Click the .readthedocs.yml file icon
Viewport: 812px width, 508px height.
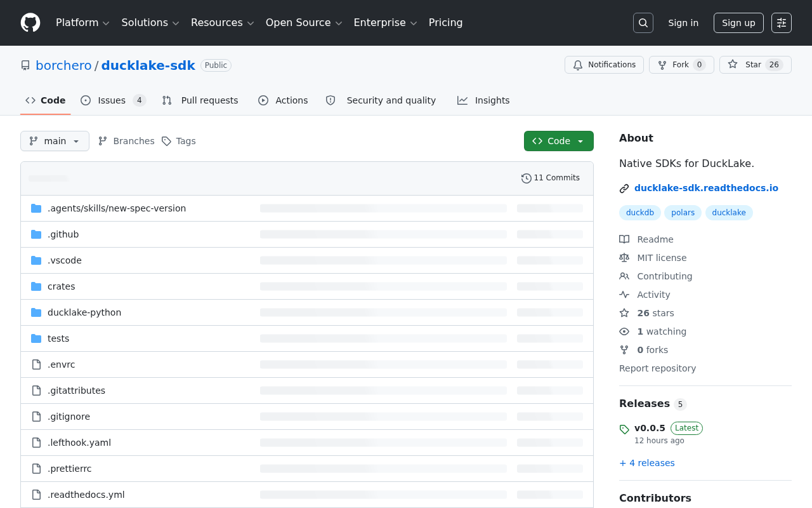36,495
